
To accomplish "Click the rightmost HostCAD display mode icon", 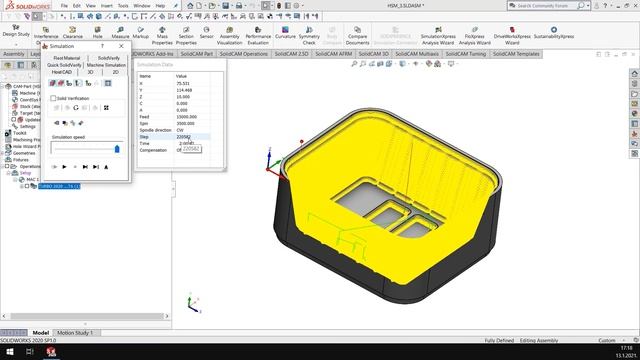I will 108,83.
